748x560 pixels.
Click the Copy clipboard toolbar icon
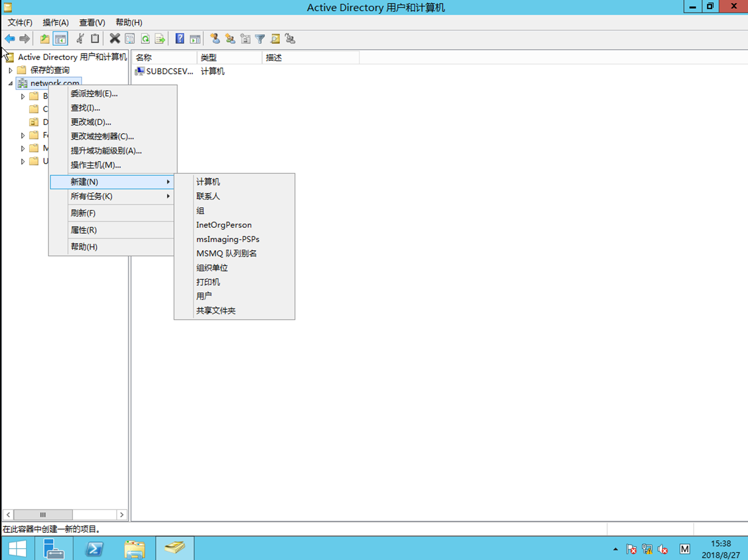pos(95,39)
